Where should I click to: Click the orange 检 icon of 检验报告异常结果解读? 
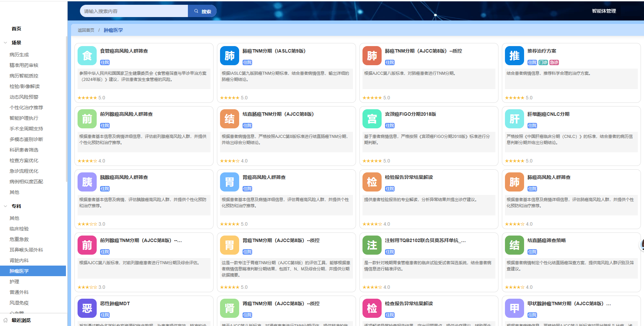[372, 182]
